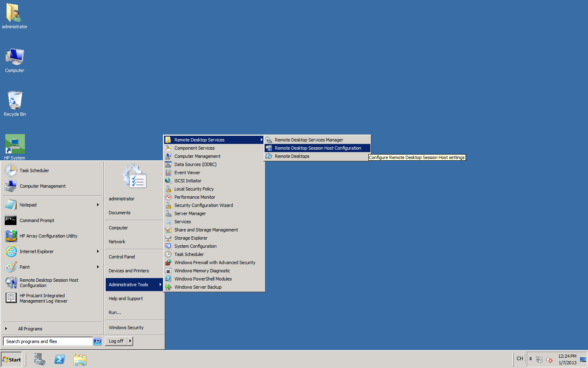Click the Log off button
This screenshot has height=368, width=588.
click(116, 341)
